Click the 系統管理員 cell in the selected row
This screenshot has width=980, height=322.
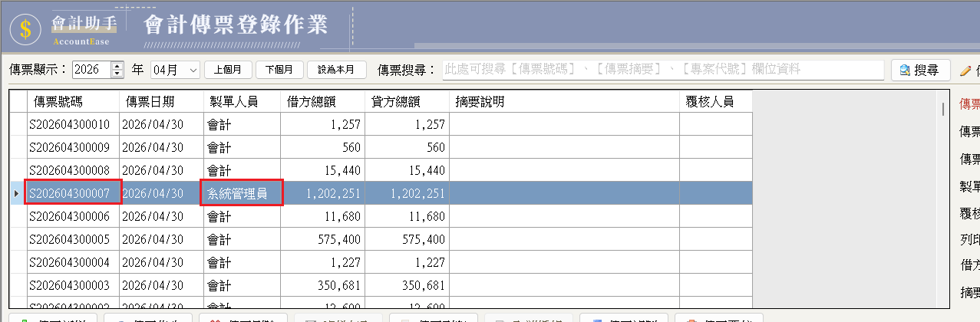tap(242, 193)
